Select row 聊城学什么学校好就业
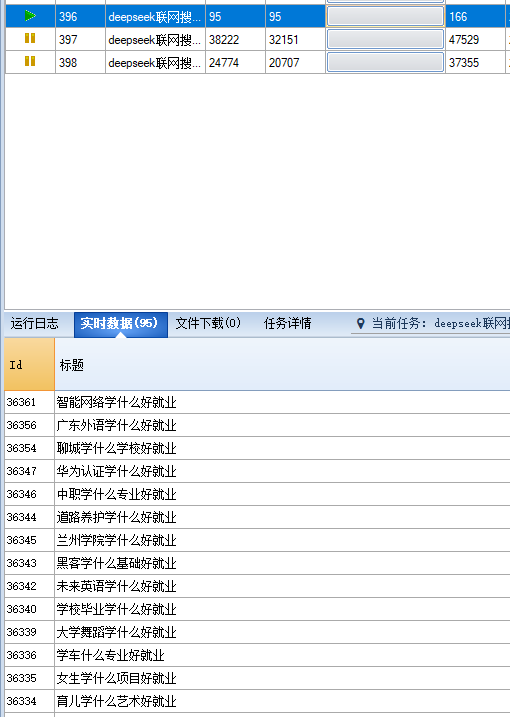This screenshot has width=510, height=717. click(x=257, y=448)
